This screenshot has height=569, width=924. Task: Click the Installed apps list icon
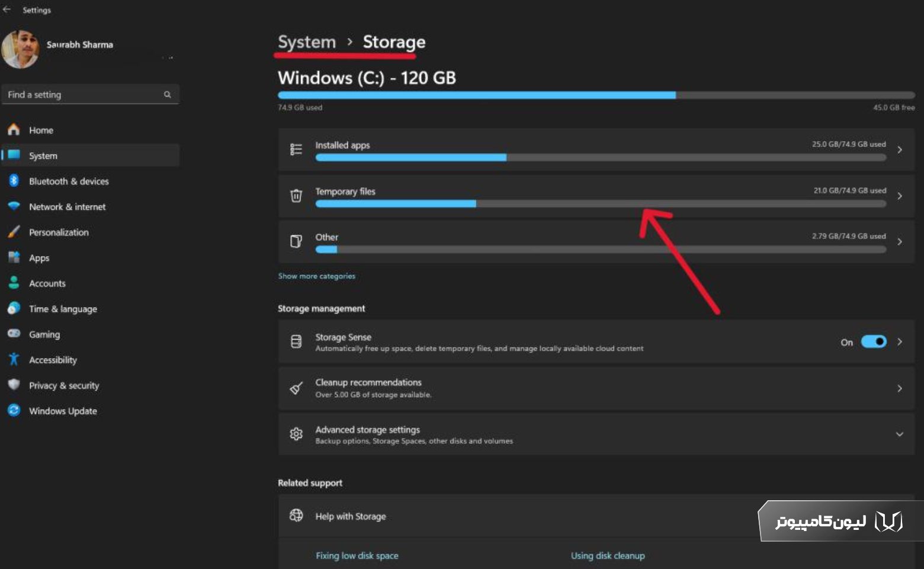click(296, 149)
